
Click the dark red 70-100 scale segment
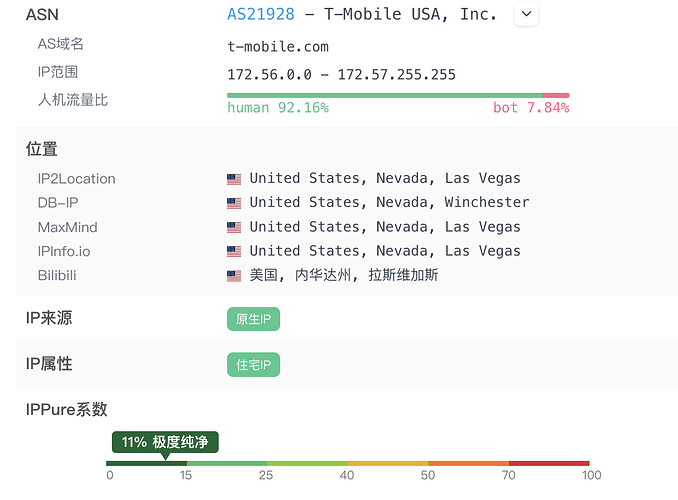pos(549,463)
